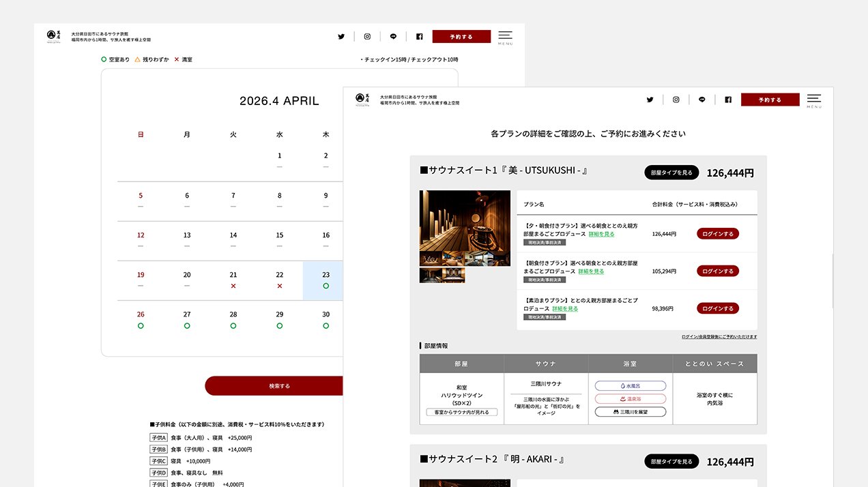Click Facebook icon in front page header
868x487 pixels.
point(728,100)
